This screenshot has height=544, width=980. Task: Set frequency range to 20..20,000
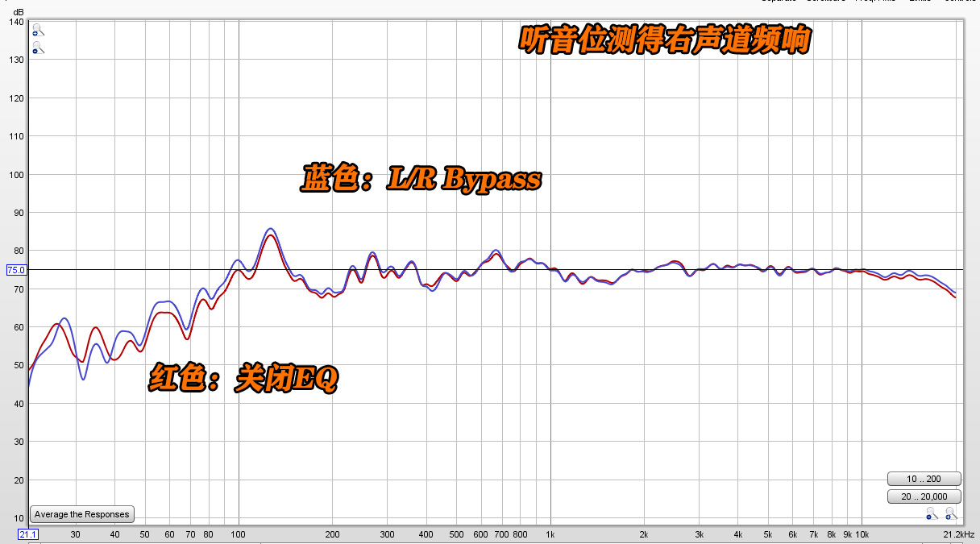[924, 496]
